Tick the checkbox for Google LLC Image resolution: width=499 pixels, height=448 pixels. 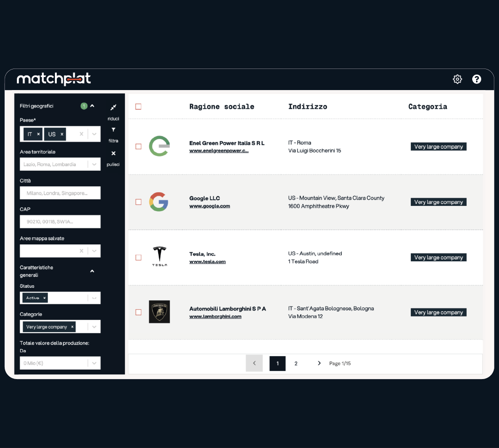138,202
